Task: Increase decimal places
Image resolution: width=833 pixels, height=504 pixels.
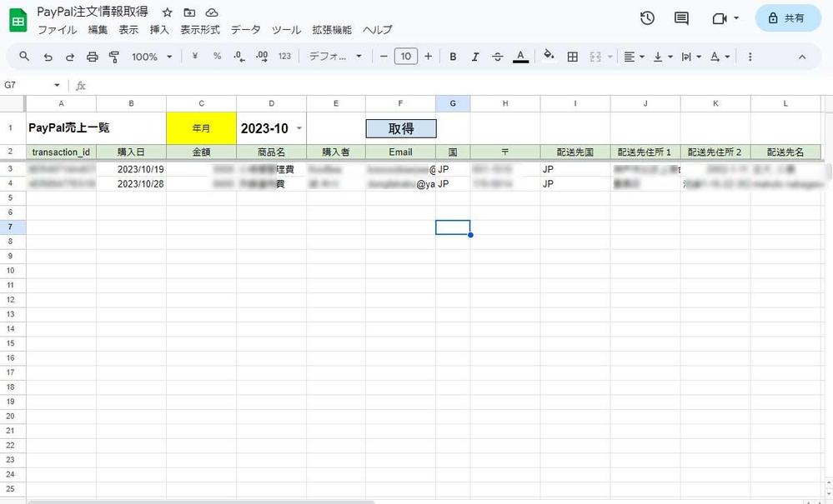Action: coord(261,57)
